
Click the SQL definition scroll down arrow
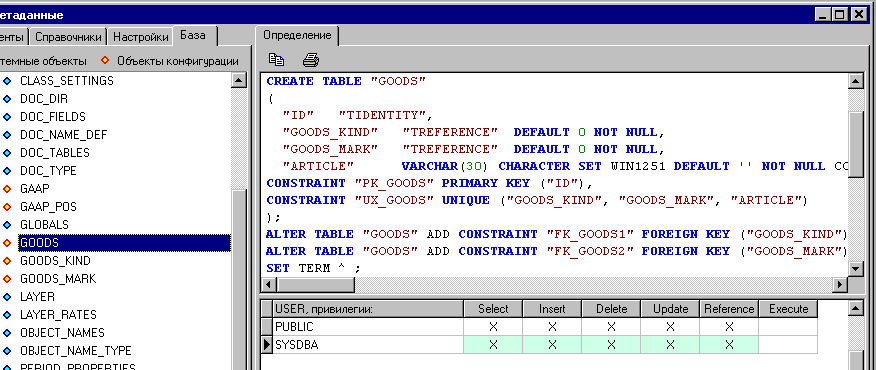856,269
